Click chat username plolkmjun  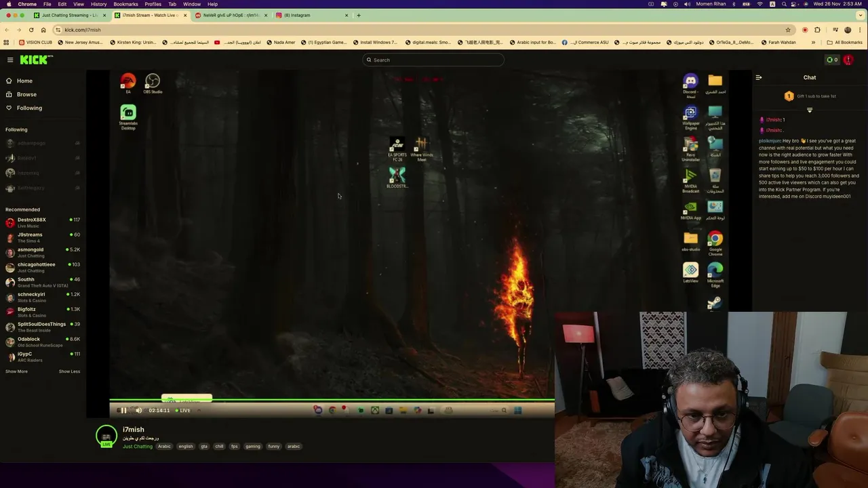tap(769, 141)
